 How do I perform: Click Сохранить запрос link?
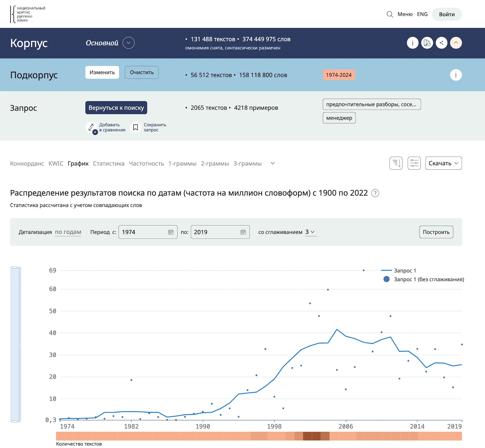pyautogui.click(x=155, y=127)
